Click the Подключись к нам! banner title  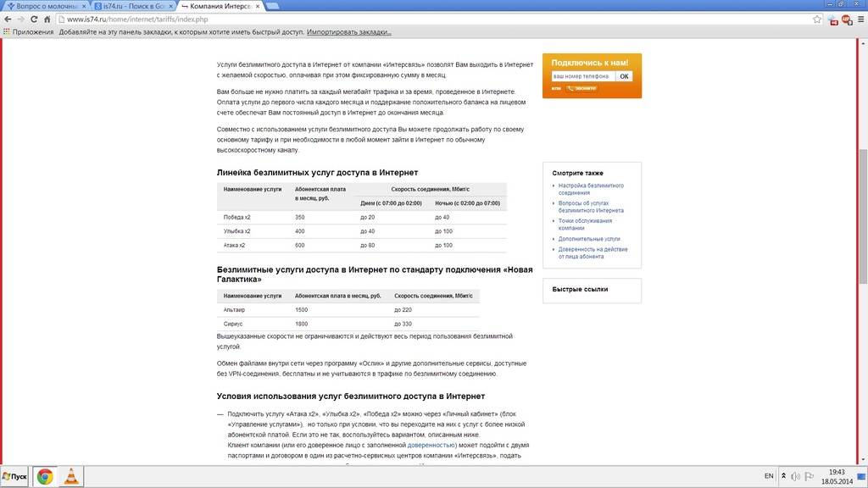[x=590, y=63]
